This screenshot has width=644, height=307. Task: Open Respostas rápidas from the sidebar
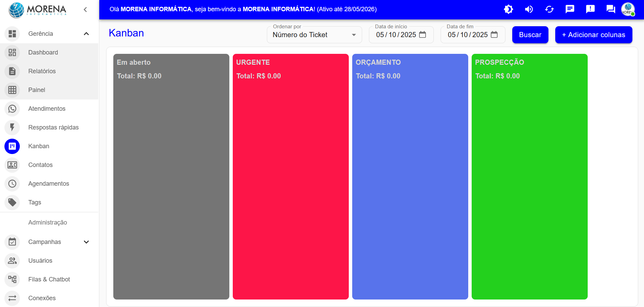click(53, 127)
